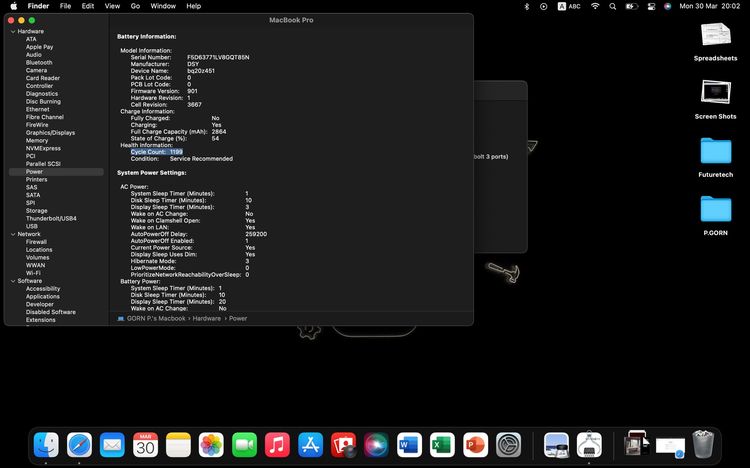
Task: Open the Mail app in Dock
Action: click(x=112, y=445)
